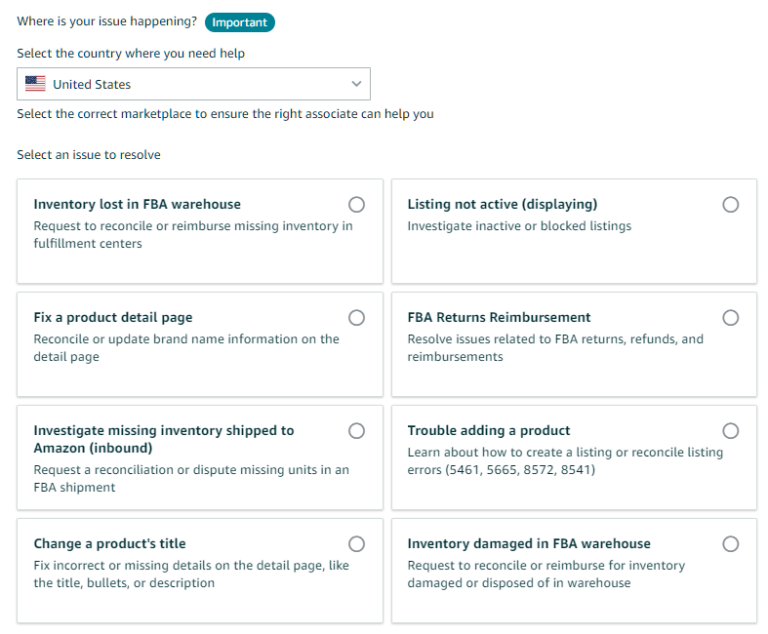This screenshot has height=634, width=768.
Task: Open the United States country dropdown
Action: point(193,84)
